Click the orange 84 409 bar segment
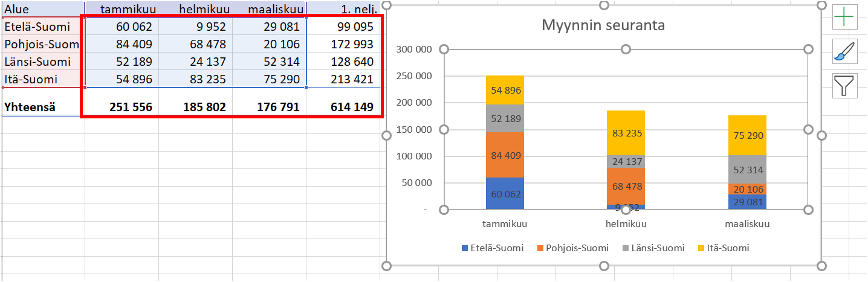Viewport: 868px width, 282px height. (505, 155)
